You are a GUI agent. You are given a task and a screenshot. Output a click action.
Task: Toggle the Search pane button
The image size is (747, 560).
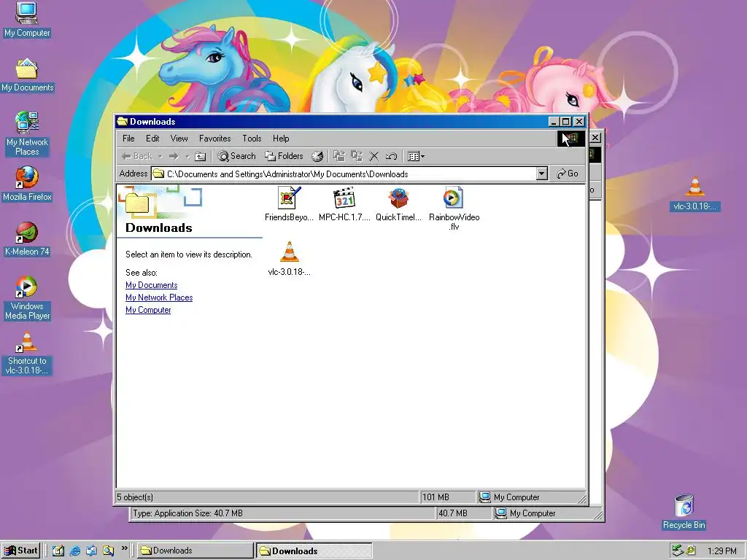pyautogui.click(x=236, y=156)
